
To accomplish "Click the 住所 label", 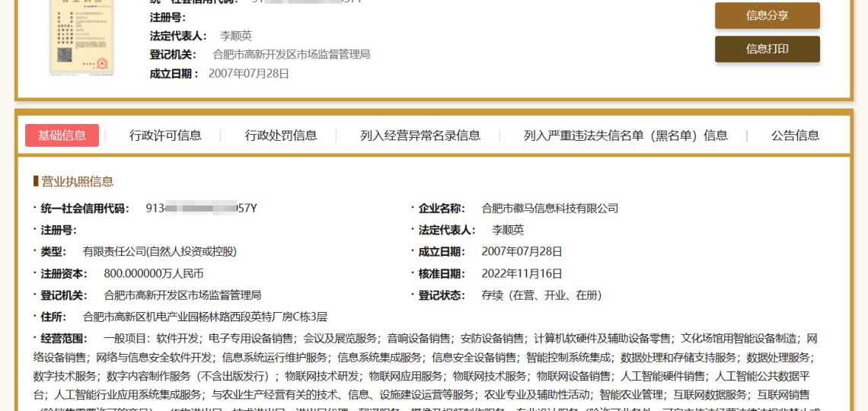I will point(53,317).
